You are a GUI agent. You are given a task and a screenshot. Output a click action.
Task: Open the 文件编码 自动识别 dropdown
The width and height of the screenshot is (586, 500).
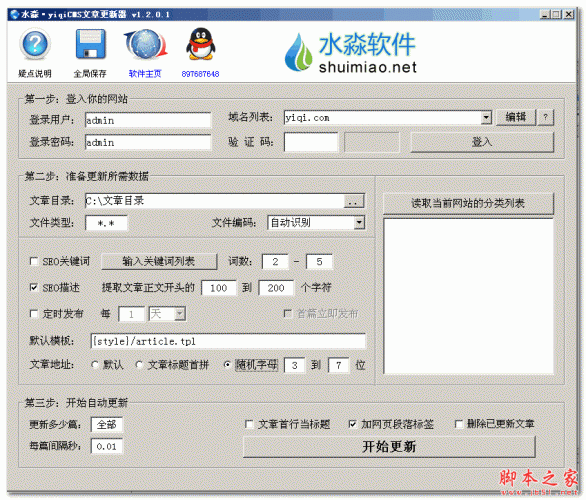coord(359,223)
